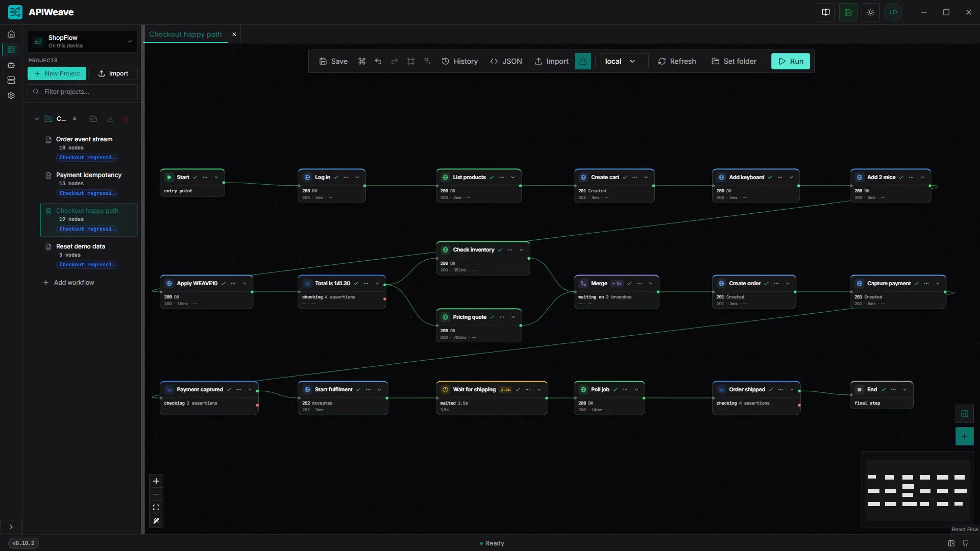Toggle the side panel layout button
The width and height of the screenshot is (980, 551).
point(965,414)
